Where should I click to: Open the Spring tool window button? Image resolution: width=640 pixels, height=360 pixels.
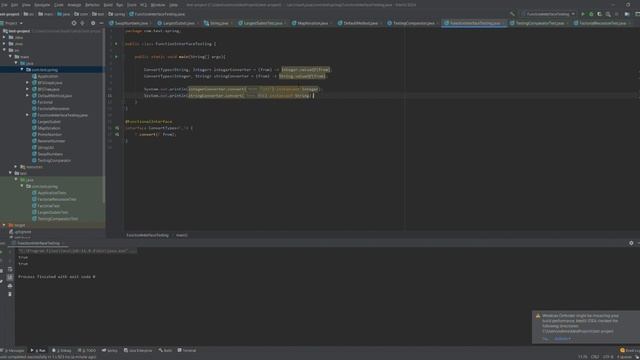click(x=110, y=350)
